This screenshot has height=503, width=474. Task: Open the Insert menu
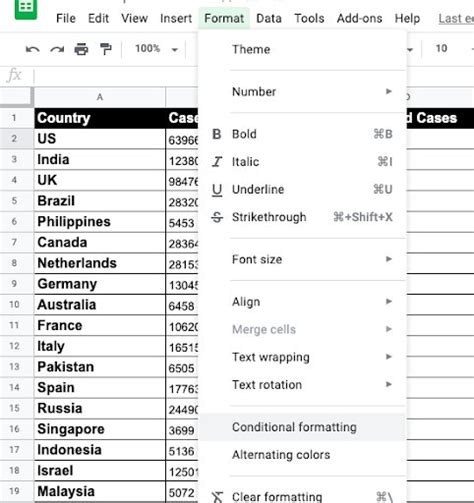(x=176, y=18)
